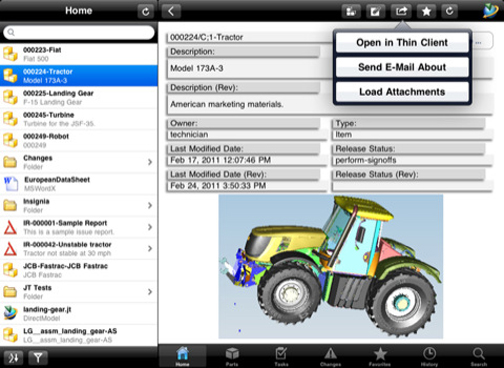Click the JT Tests folder icon
Screen dimensions: 504x368
point(10,292)
